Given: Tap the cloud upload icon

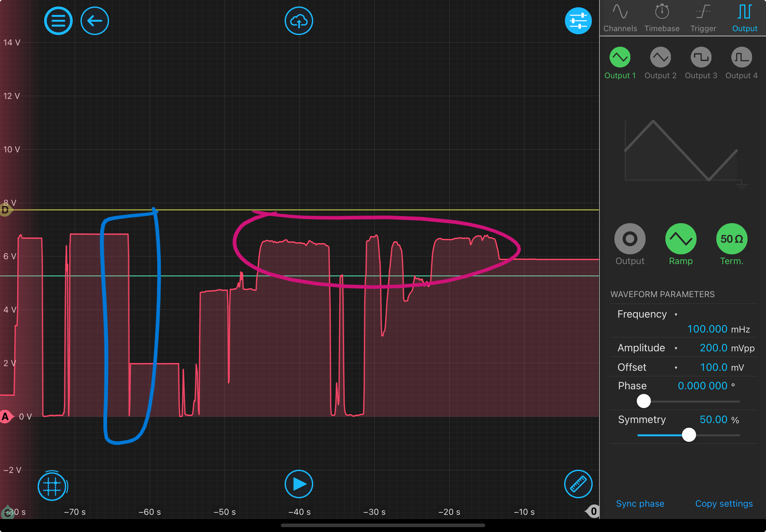Looking at the screenshot, I should point(299,21).
